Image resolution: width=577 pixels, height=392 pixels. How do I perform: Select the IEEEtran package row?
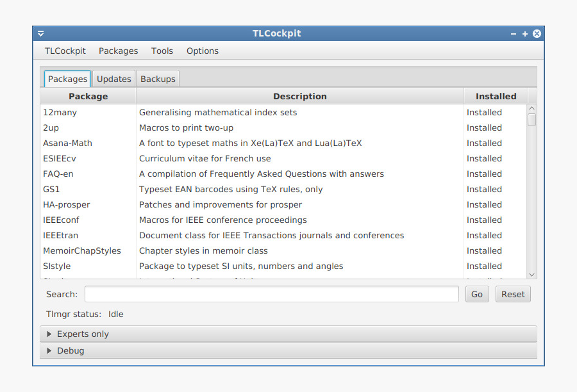tap(284, 235)
